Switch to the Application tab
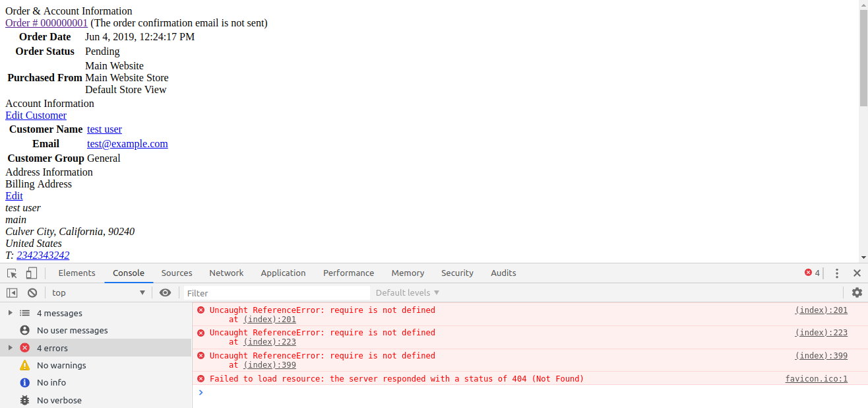This screenshot has height=408, width=868. tap(283, 273)
